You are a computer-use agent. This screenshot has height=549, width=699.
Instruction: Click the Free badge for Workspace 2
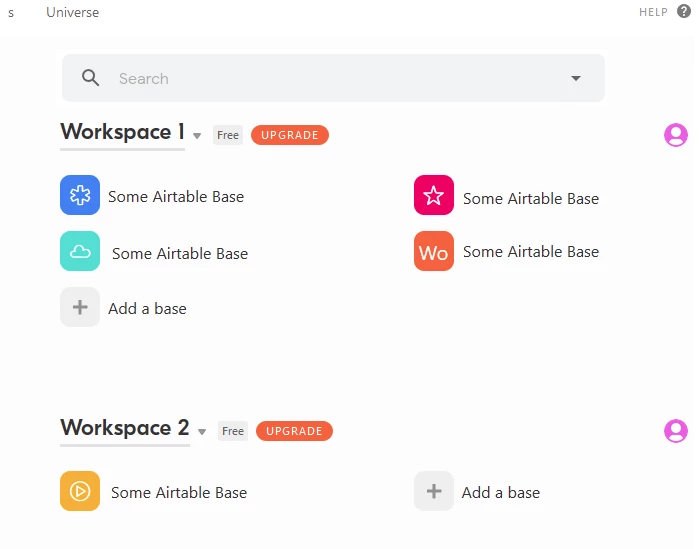pyautogui.click(x=233, y=431)
